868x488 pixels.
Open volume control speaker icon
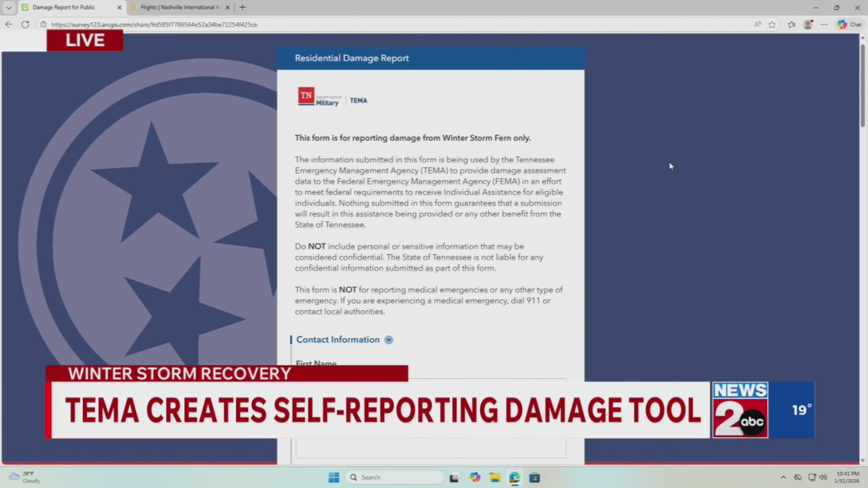coord(823,477)
